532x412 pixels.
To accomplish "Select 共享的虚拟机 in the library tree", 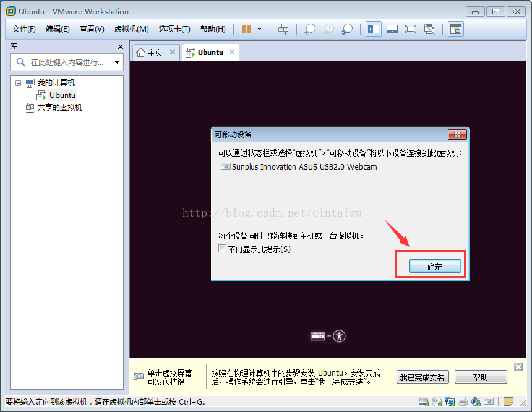I will [60, 108].
